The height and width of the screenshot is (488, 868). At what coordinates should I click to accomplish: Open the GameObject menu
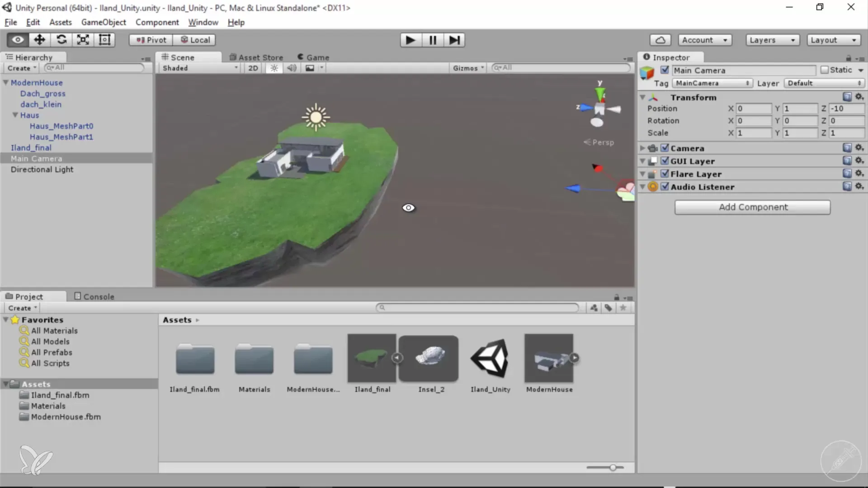pyautogui.click(x=104, y=22)
